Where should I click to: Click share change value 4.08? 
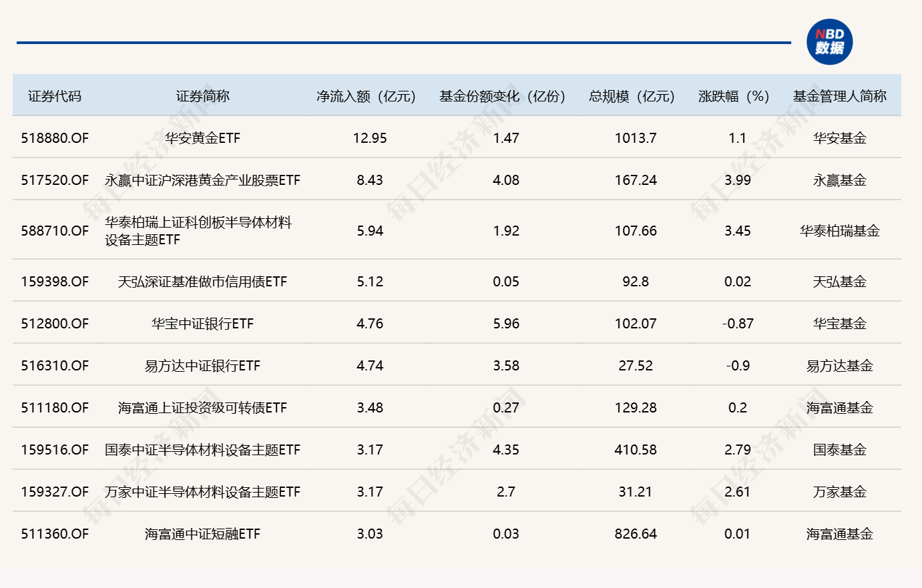tap(506, 180)
